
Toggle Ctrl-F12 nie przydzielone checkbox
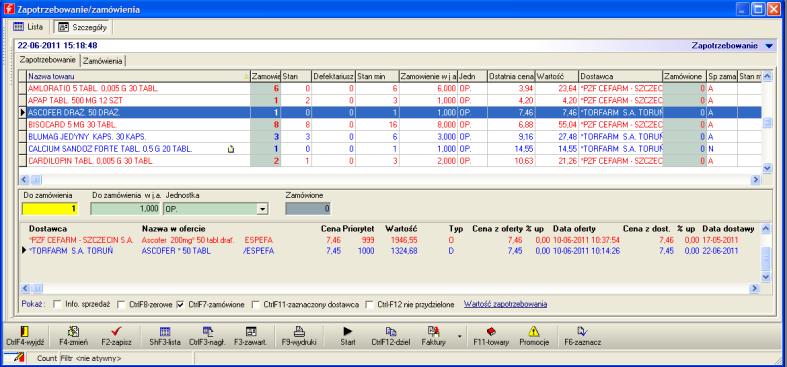[x=369, y=304]
